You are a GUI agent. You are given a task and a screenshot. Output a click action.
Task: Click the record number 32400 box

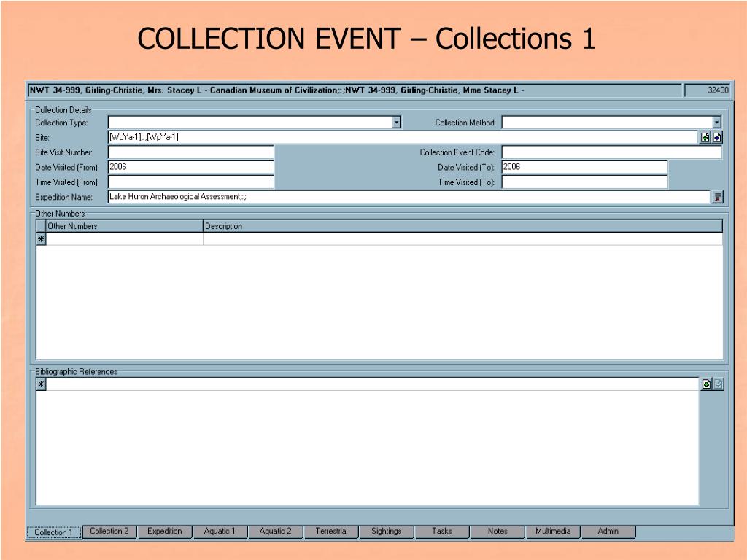pos(708,90)
